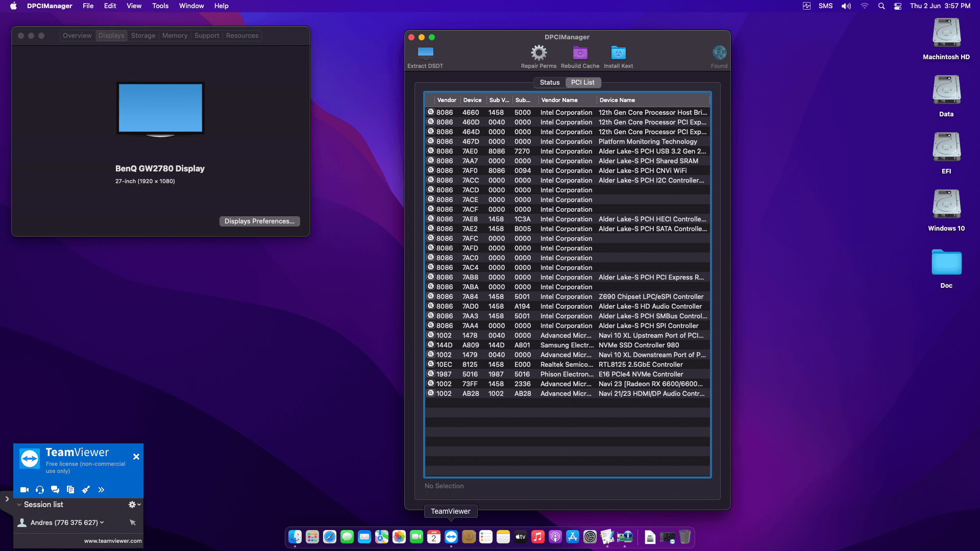Select the RTL8125 2.5GbE Controller row
Screen dimensions: 980x551
[567, 365]
